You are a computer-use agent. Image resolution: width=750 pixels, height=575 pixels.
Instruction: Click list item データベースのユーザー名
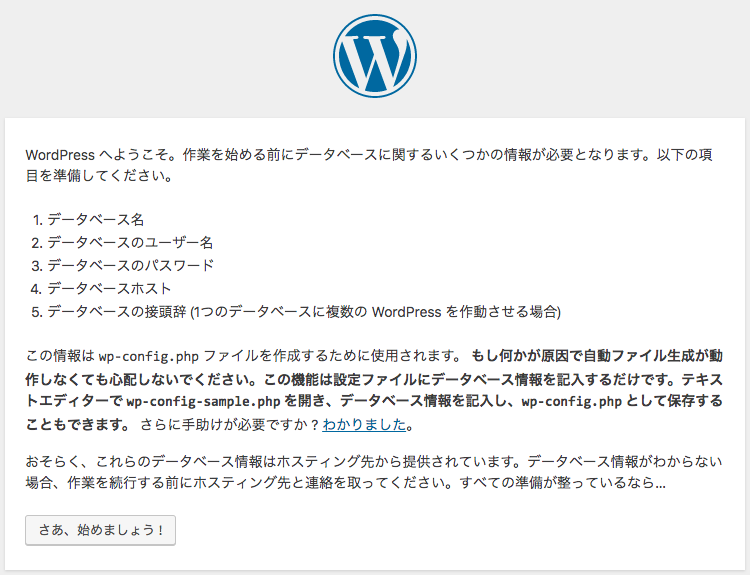pos(130,243)
